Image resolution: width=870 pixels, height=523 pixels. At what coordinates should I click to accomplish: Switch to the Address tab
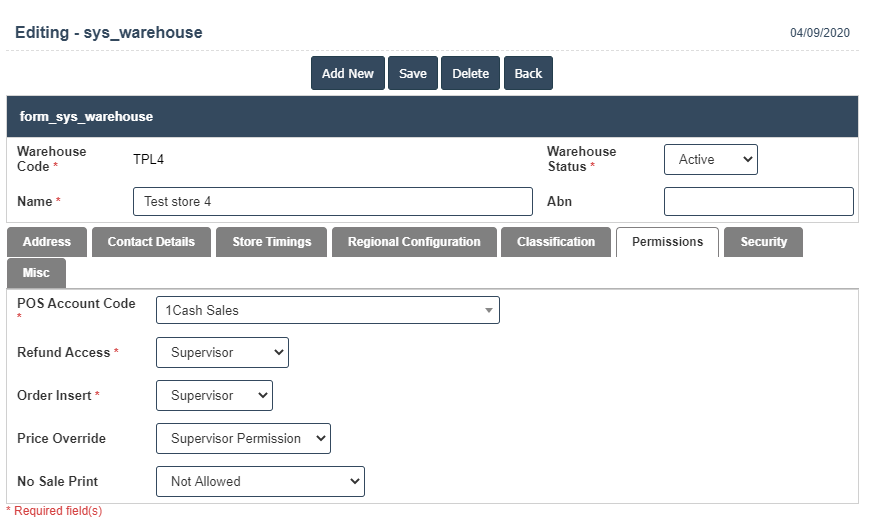coord(47,242)
